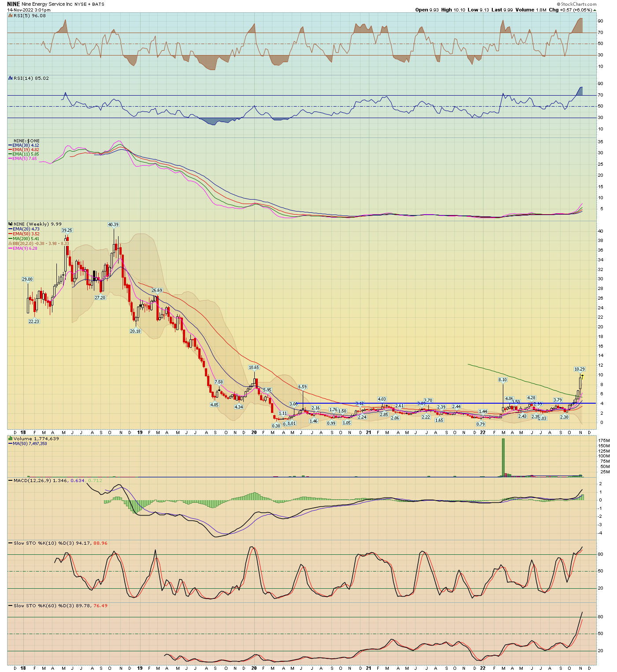Image resolution: width=617 pixels, height=672 pixels.
Task: Click the 29.00 price label
Action: pos(27,279)
